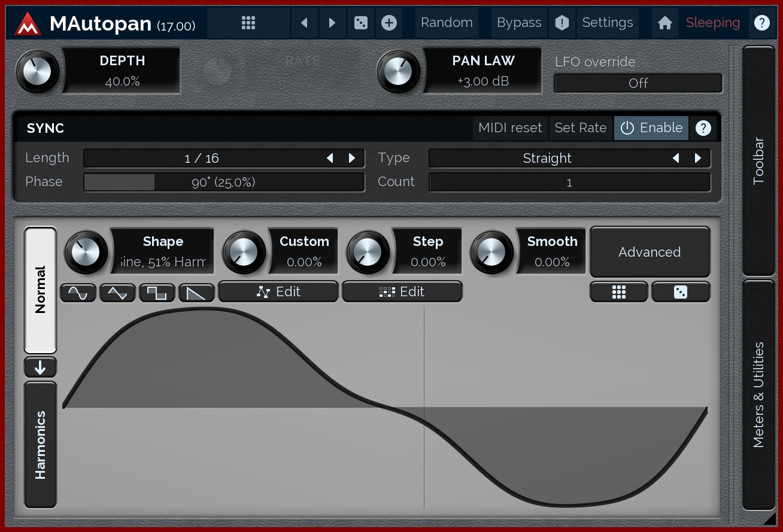
Task: Select the triangle wave shape icon
Action: [x=117, y=293]
